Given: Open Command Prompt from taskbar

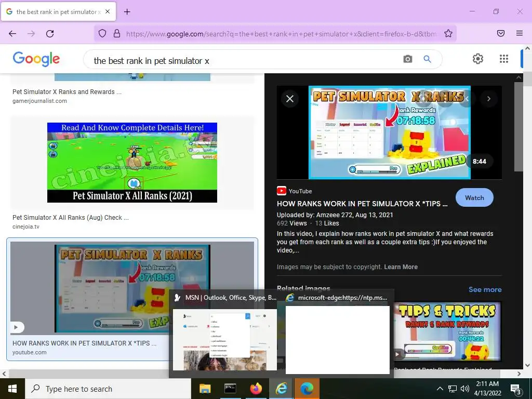Looking at the screenshot, I should [230, 389].
